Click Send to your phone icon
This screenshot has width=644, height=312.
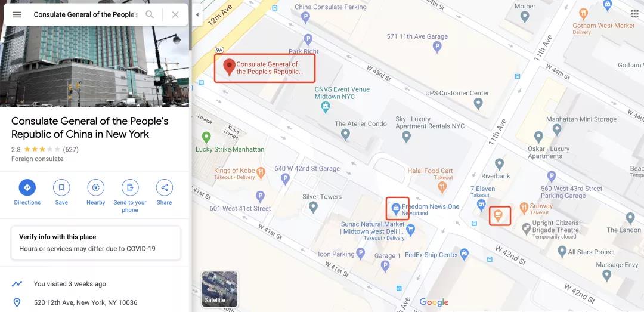[130, 187]
